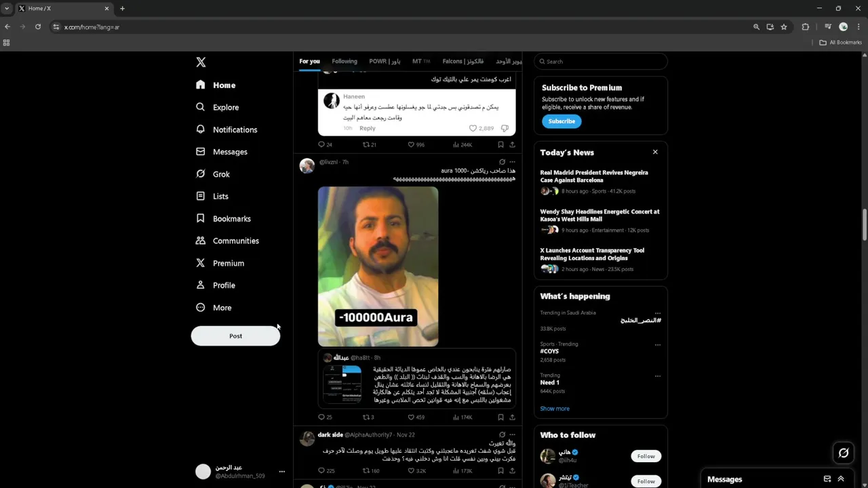Reply to post with 24 replies
Image resolution: width=868 pixels, height=488 pixels.
pyautogui.click(x=325, y=144)
